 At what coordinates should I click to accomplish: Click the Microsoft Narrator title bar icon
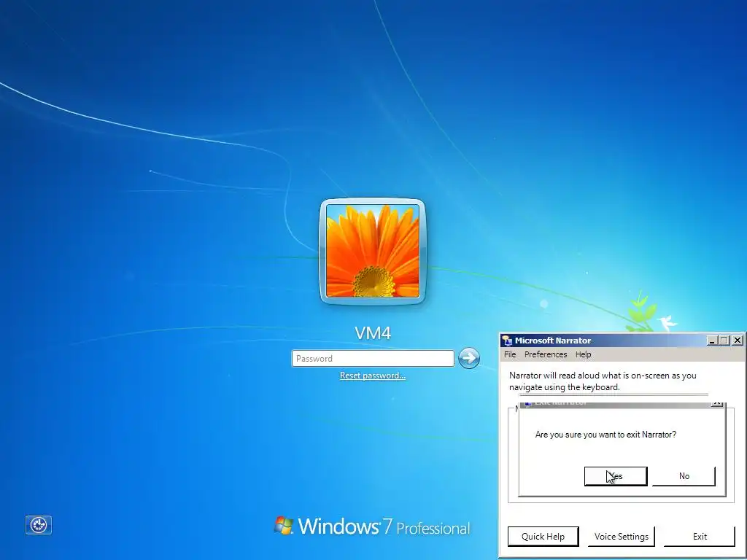point(507,341)
